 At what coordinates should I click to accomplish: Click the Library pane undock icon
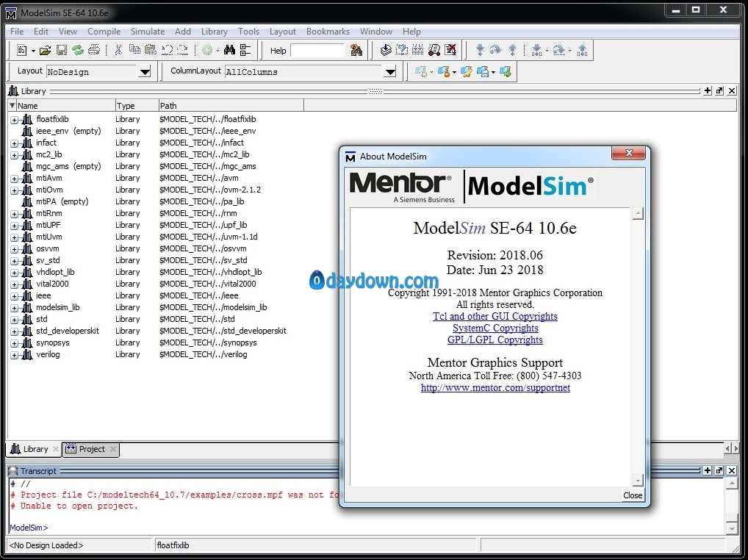point(719,90)
